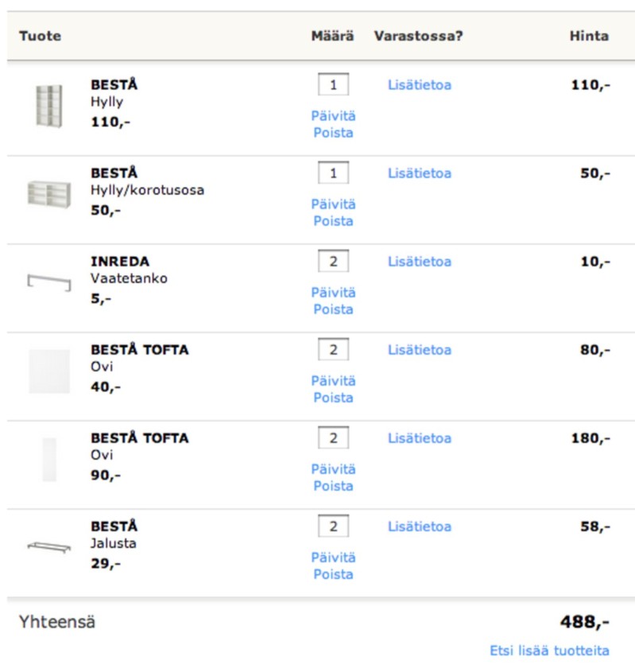Check stock via Lisätietoa for INREDA Vaatetanko
This screenshot has height=672, width=635.
pyautogui.click(x=420, y=262)
